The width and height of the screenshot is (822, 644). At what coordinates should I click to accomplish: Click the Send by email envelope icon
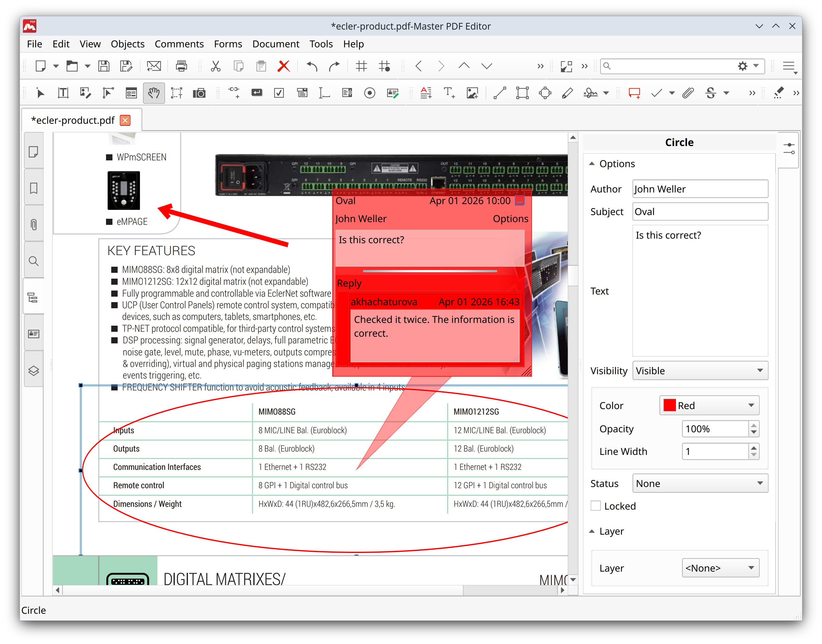(x=153, y=66)
